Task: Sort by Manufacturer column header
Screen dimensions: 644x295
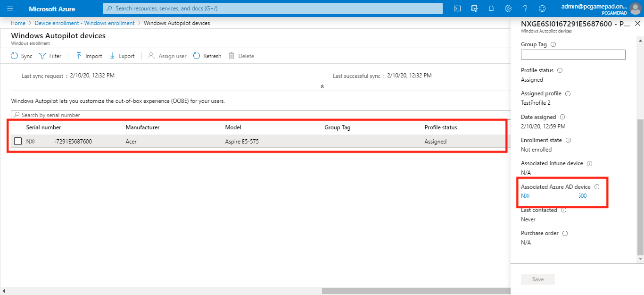Action: (142, 127)
